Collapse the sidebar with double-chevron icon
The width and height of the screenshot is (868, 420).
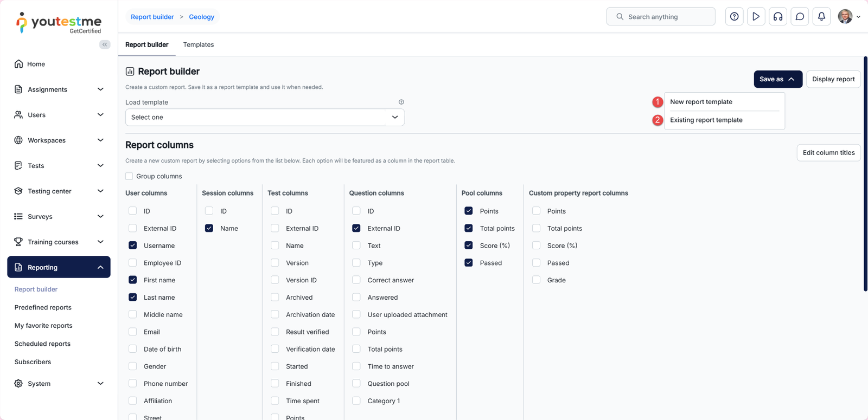[105, 44]
